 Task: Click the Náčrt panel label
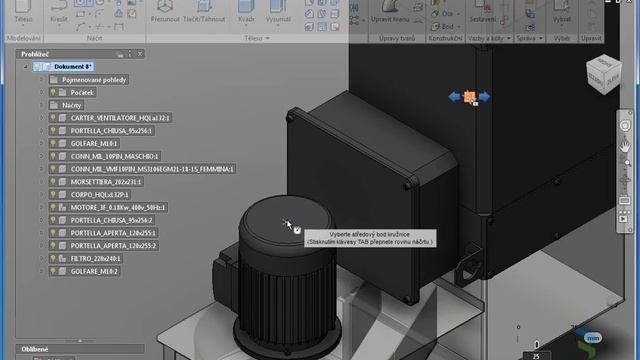[x=94, y=38]
